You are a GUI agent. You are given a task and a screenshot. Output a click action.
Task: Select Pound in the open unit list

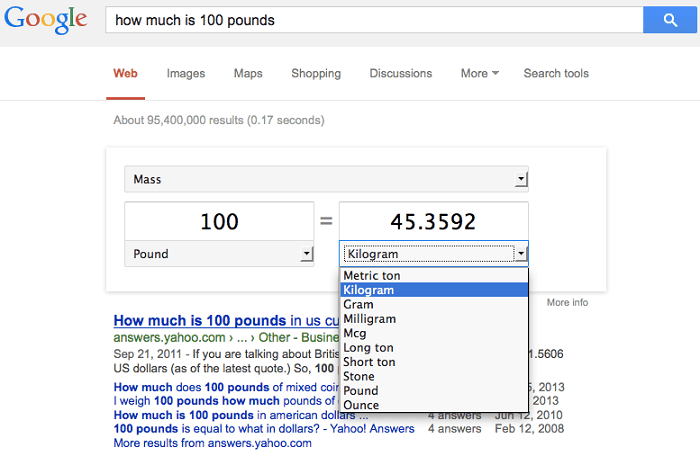[434, 390]
